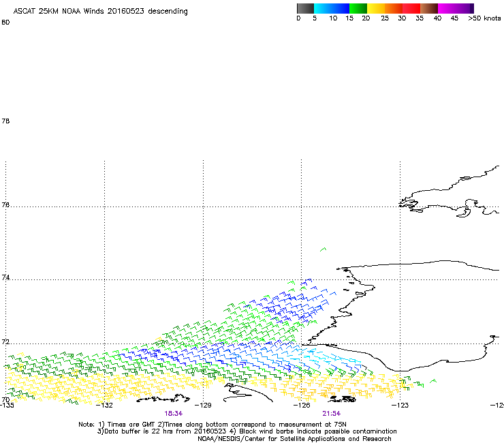Click the 72 latitude axis label
504x443 pixels.
coord(5,342)
